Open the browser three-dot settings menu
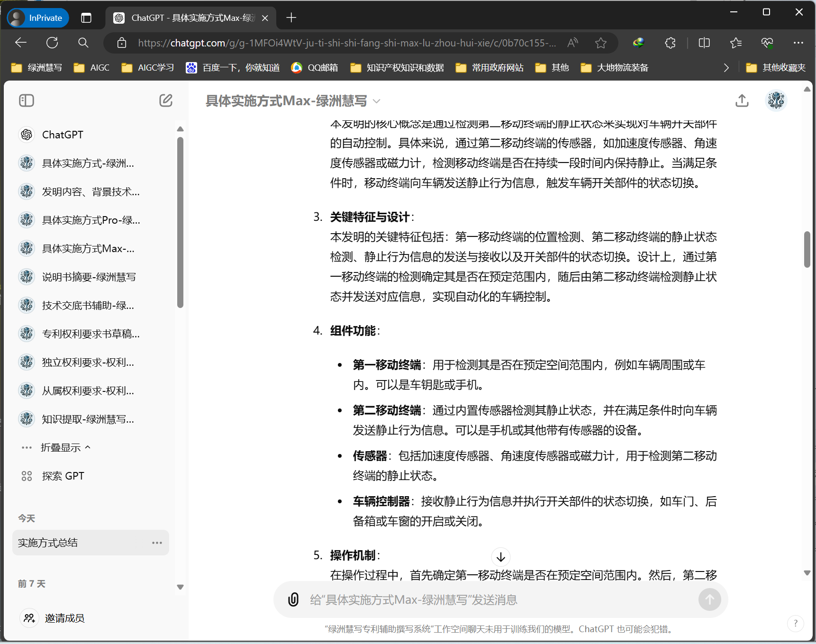The height and width of the screenshot is (644, 816). click(x=798, y=43)
